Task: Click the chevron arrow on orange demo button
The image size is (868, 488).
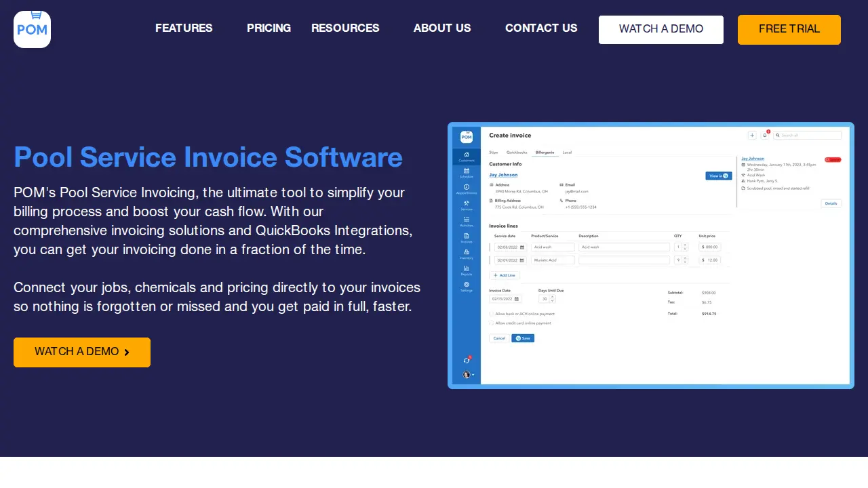Action: [127, 352]
